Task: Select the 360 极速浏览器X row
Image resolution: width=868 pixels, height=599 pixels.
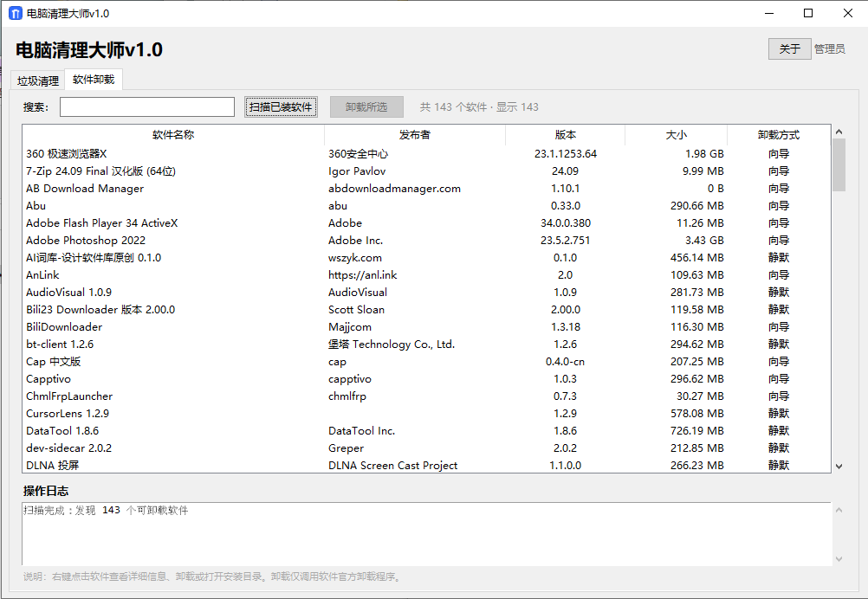Action: pos(426,154)
